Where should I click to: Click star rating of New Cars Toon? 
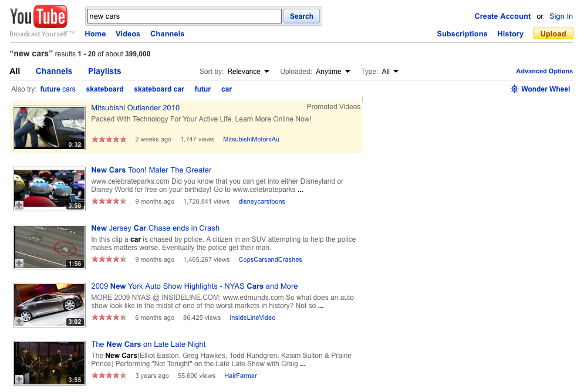[109, 201]
